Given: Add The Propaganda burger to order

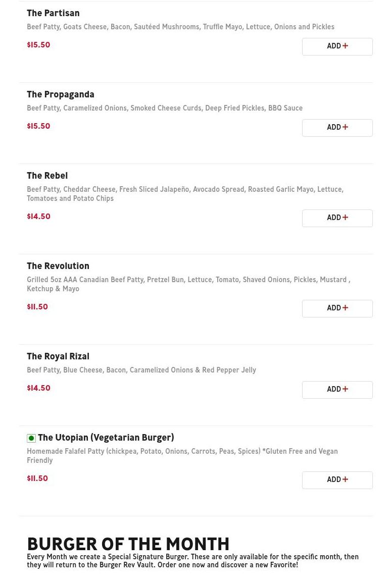Looking at the screenshot, I should (x=337, y=128).
